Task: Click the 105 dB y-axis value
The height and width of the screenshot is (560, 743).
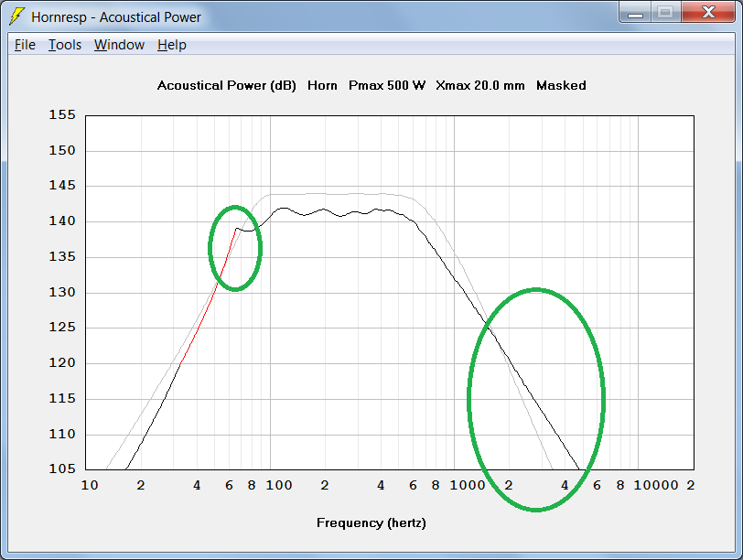Action: [62, 469]
